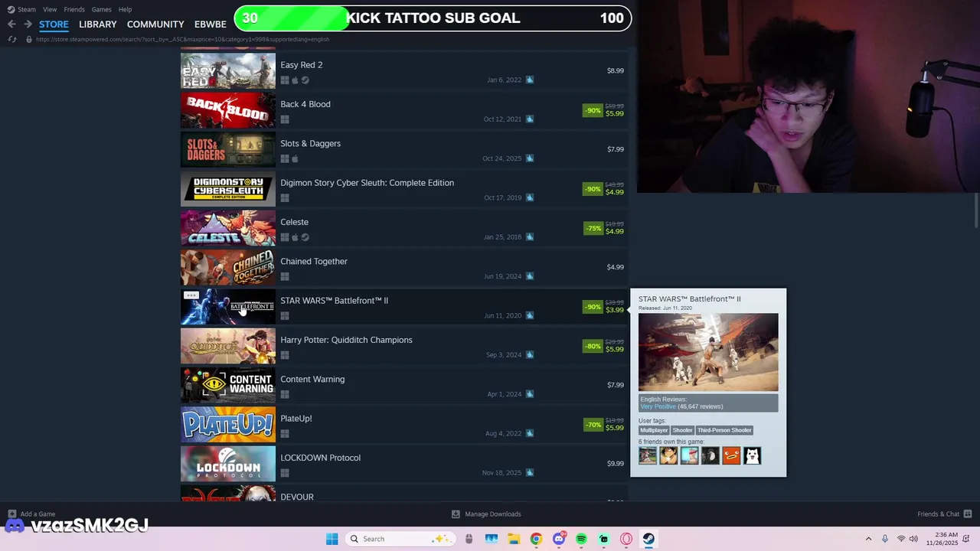Click the microphone icon in the system tray

click(885, 539)
